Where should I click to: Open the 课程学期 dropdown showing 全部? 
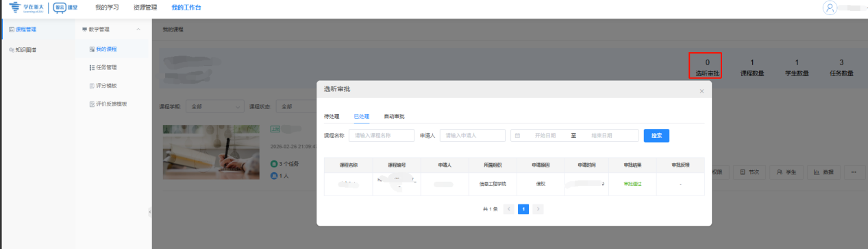coord(215,106)
